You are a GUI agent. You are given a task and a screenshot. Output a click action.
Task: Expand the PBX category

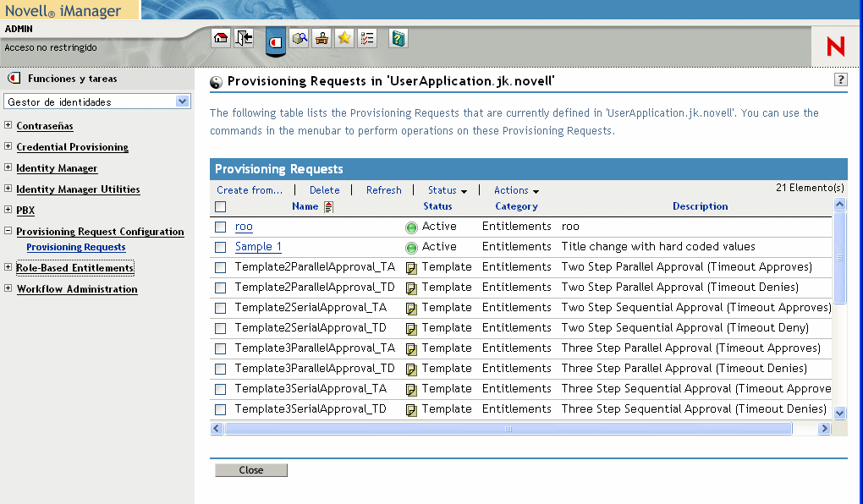point(8,209)
